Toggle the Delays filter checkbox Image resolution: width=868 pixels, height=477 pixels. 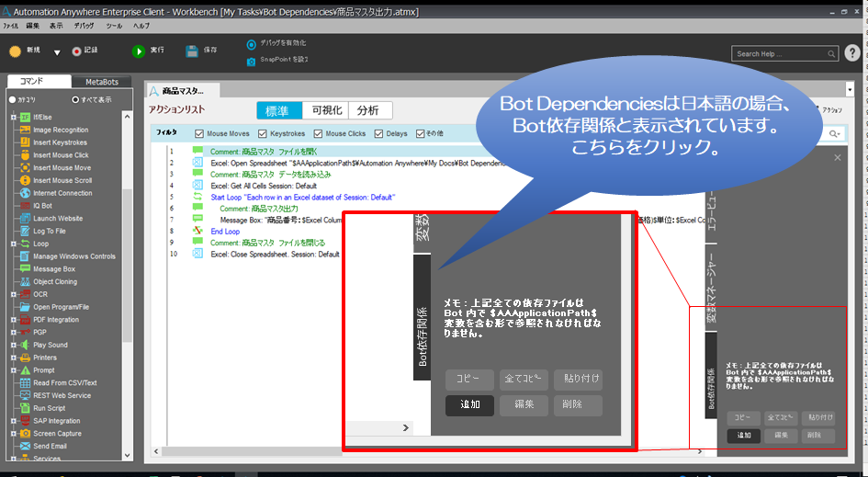[x=378, y=133]
